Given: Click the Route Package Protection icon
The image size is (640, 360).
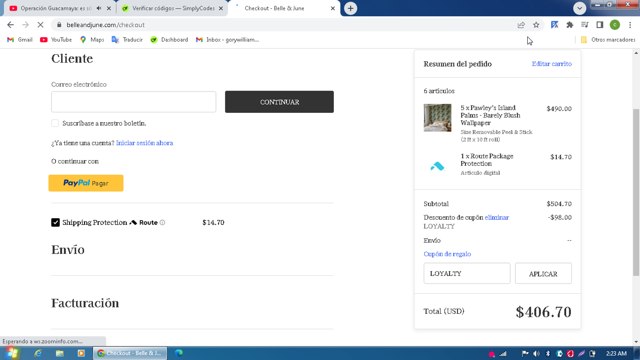Looking at the screenshot, I should click(x=437, y=166).
